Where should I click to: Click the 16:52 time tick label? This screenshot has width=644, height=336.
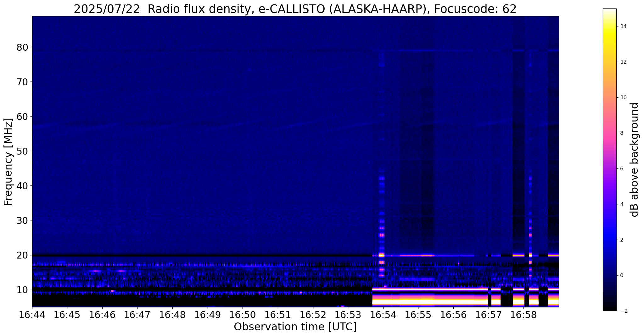(313, 315)
